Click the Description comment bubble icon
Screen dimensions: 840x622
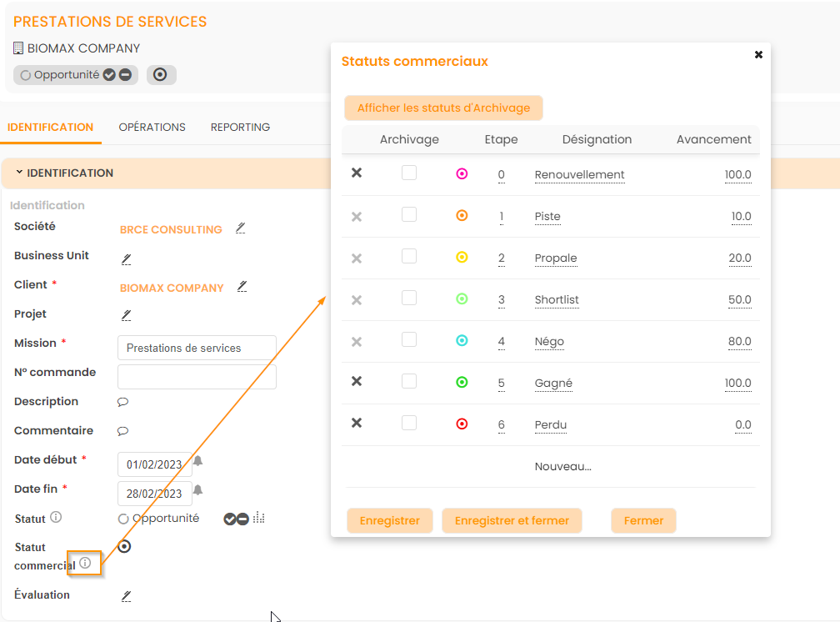[122, 402]
